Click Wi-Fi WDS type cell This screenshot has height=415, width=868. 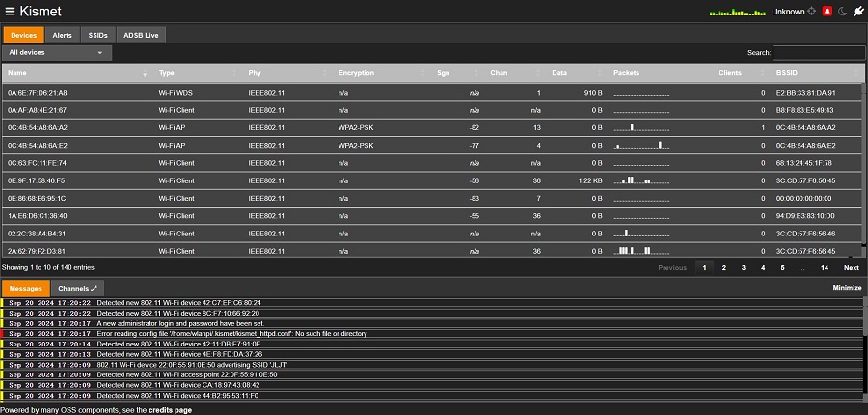click(x=176, y=93)
